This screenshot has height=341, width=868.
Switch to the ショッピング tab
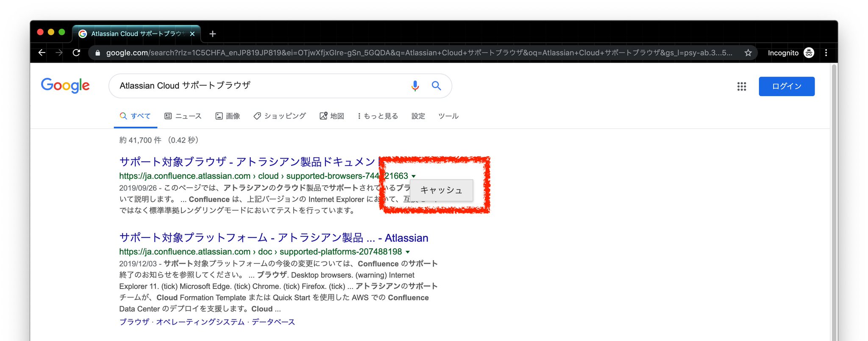tap(280, 116)
